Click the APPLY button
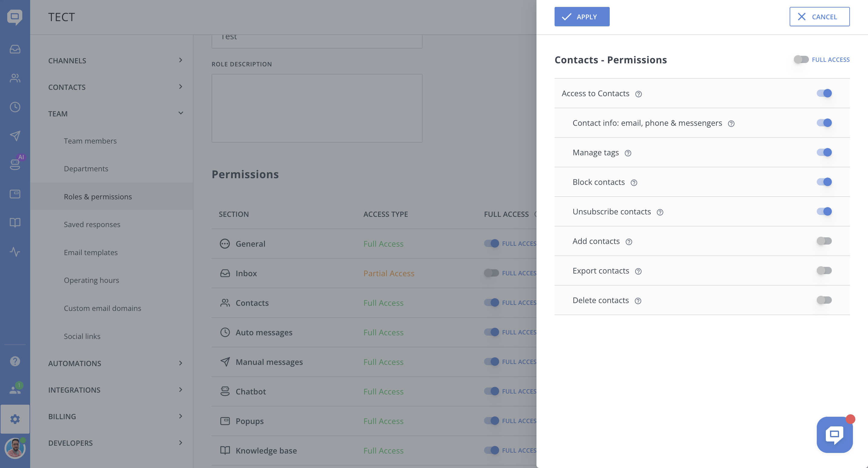This screenshot has width=868, height=468. pos(582,17)
